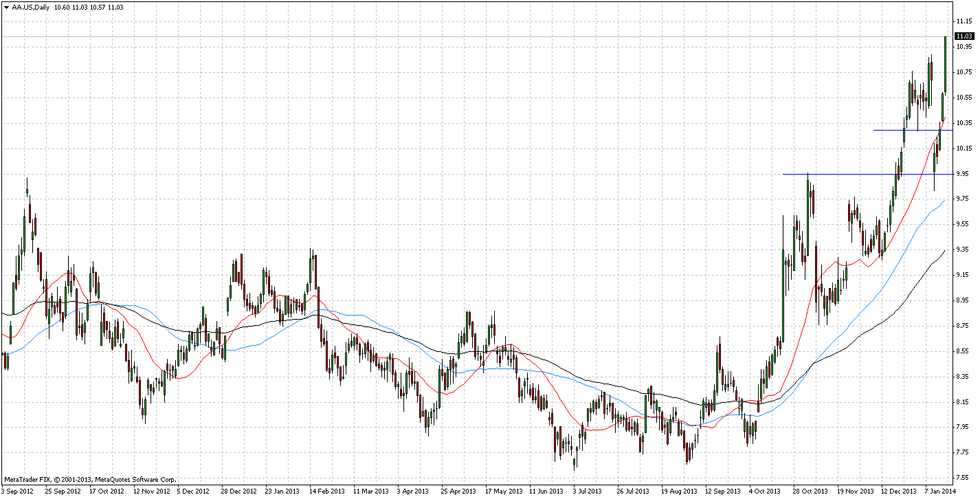Viewport: 980px width, 497px height.
Task: Click the 3 Jul 2013 date label
Action: (589, 492)
